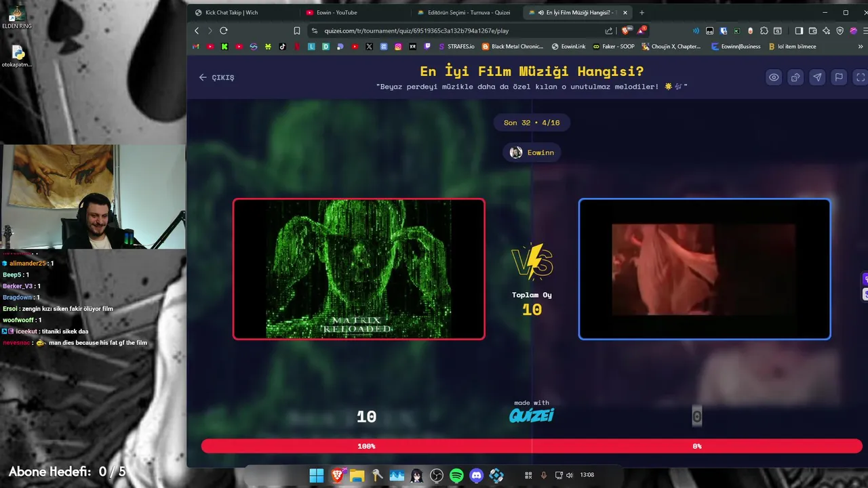The image size is (868, 488).
Task: Open STRAFES.io bookmark
Action: (x=456, y=47)
